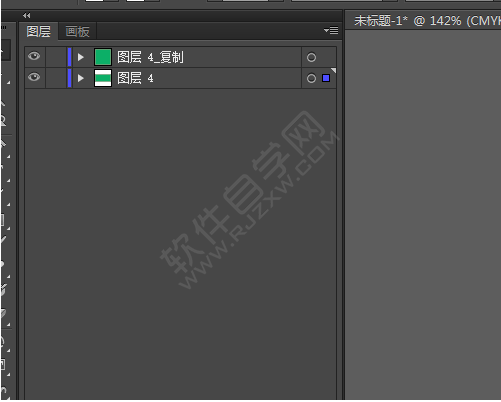Viewport: 501px width, 402px height.
Task: Select the 图层 tab
Action: tap(39, 32)
